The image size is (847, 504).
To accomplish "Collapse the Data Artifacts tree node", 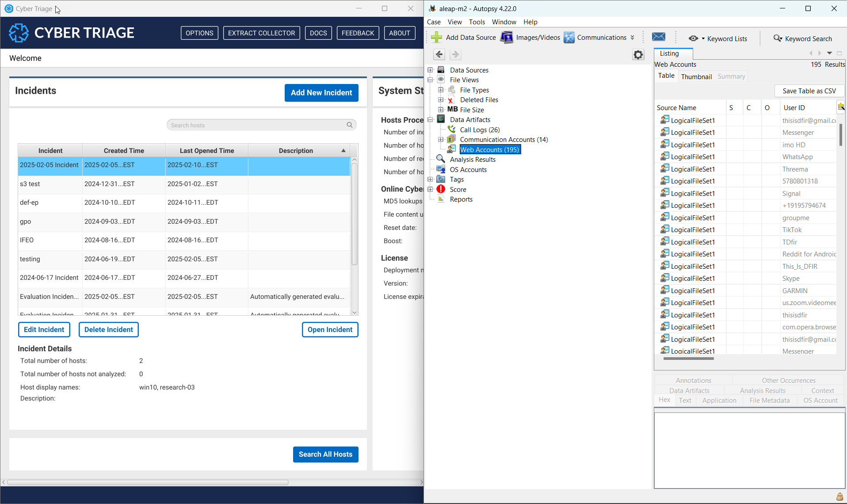I will pyautogui.click(x=430, y=120).
